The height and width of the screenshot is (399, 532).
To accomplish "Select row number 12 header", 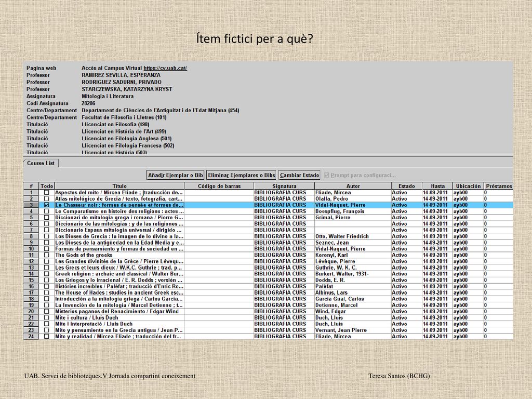I will (x=31, y=261).
